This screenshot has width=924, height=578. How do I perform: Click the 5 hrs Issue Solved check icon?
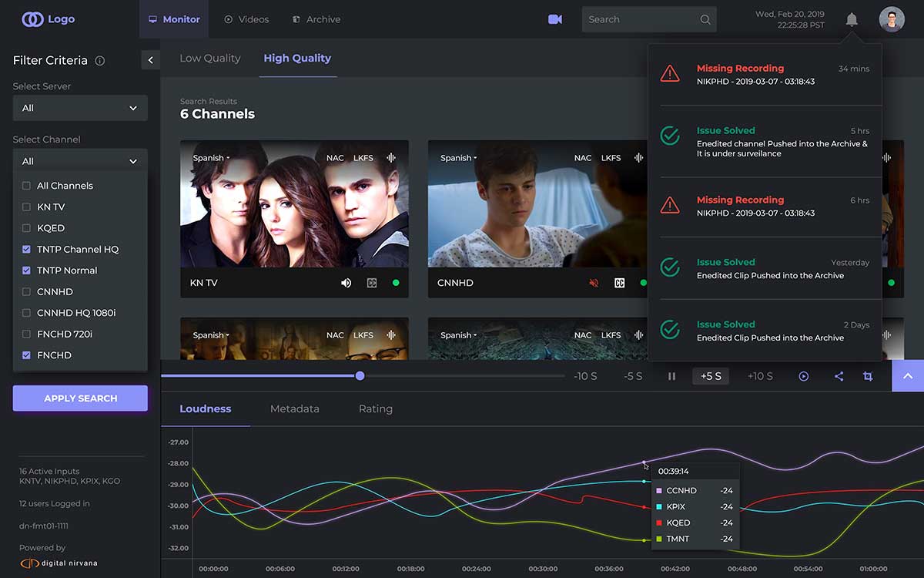(x=670, y=136)
